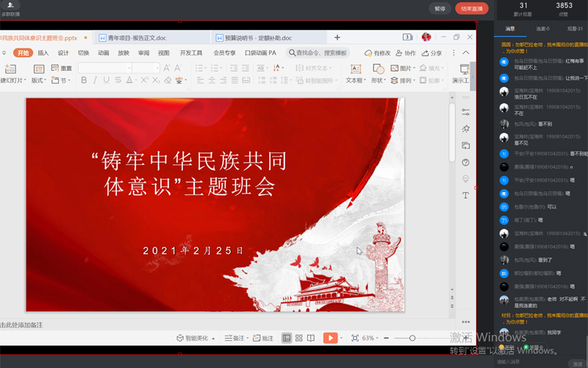Expand the 文本框 text box dropdown
This screenshot has height=368, width=588.
click(356, 80)
